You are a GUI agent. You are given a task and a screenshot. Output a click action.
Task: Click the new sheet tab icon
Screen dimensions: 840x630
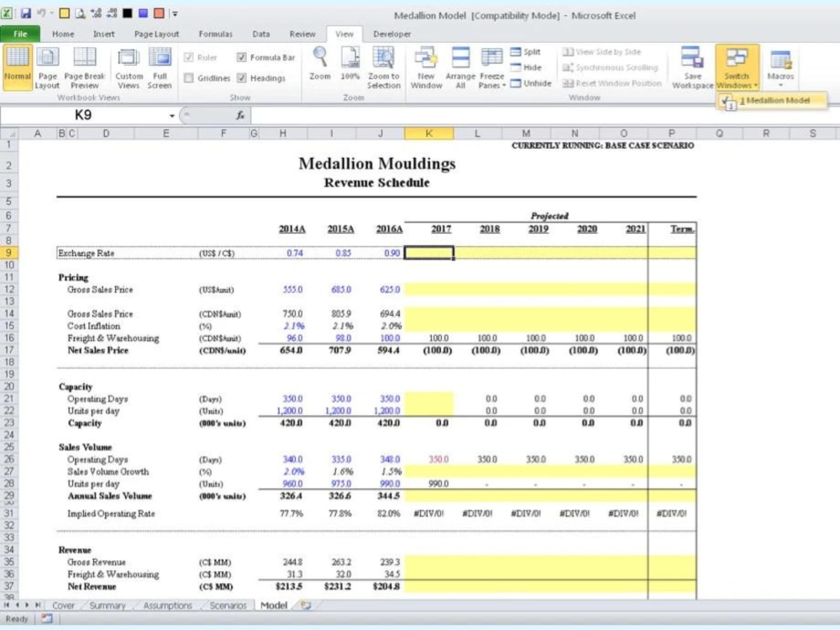306,606
